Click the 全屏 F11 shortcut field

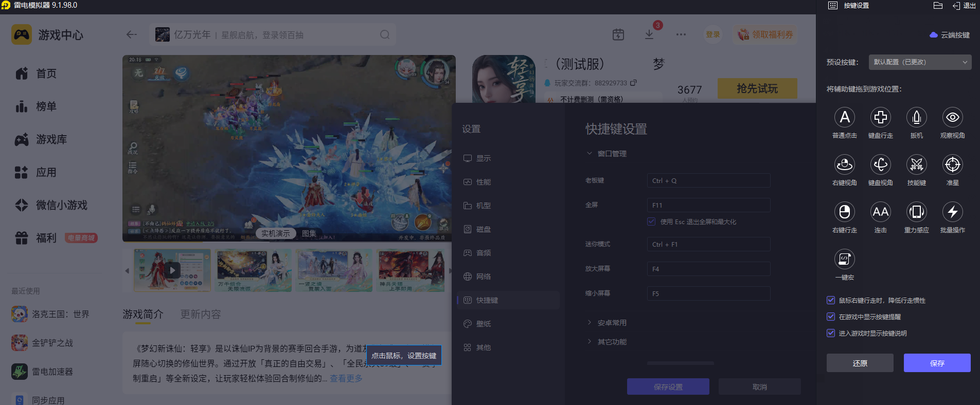pos(708,205)
